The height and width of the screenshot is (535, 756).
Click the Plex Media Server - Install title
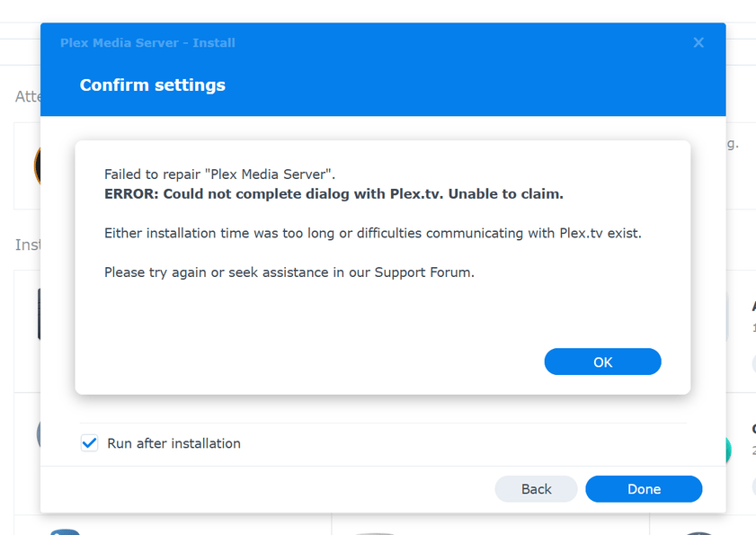tap(147, 43)
